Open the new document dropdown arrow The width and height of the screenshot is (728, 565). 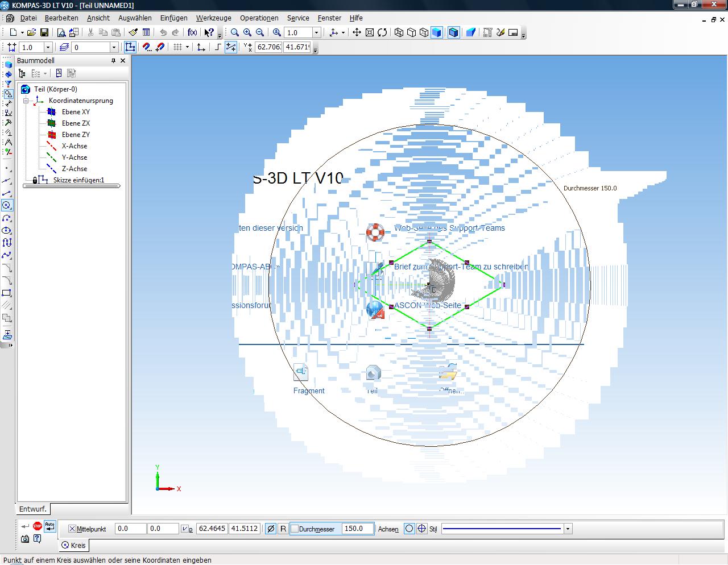[22, 32]
